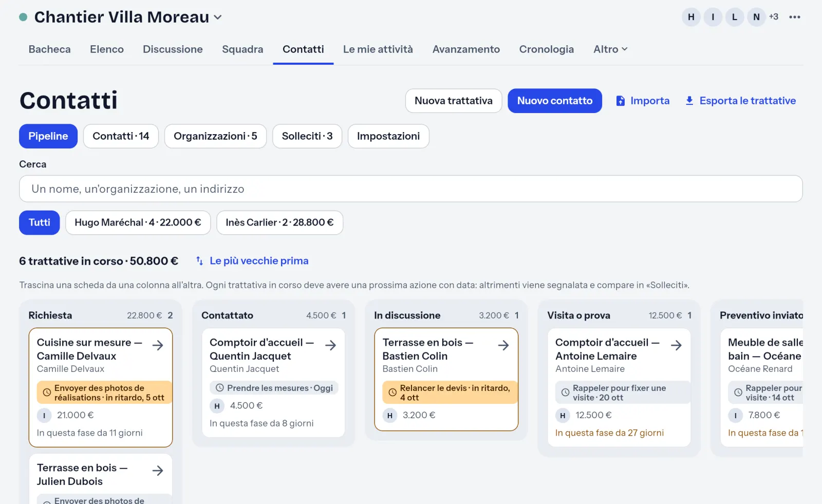Switch to the Pipeline view
The image size is (822, 504).
pos(48,136)
